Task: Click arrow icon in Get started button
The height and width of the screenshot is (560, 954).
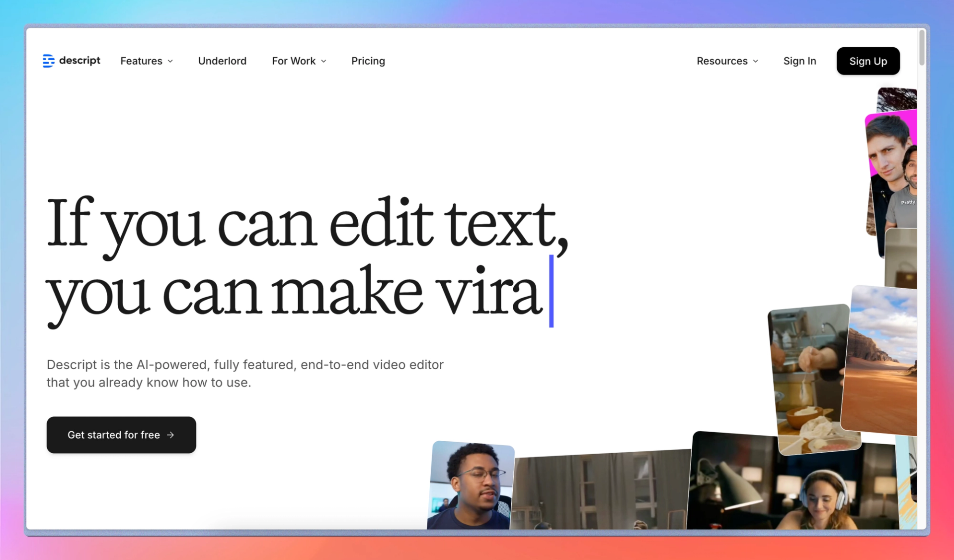Action: pos(171,435)
